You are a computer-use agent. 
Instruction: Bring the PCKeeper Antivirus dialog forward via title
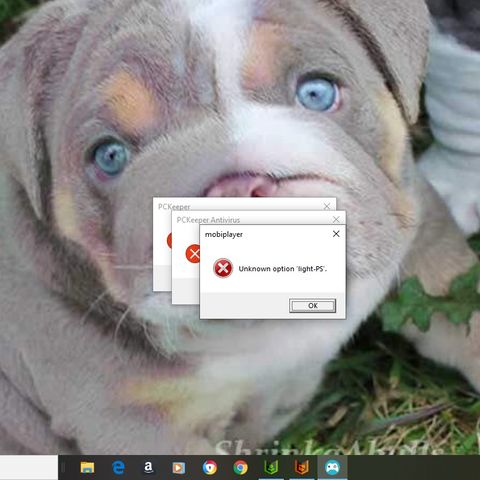click(x=208, y=220)
